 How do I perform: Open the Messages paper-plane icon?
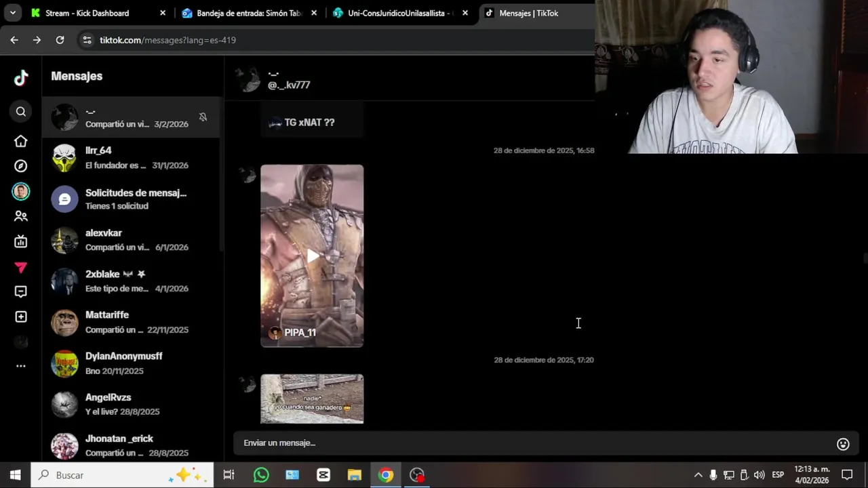pos(21,268)
